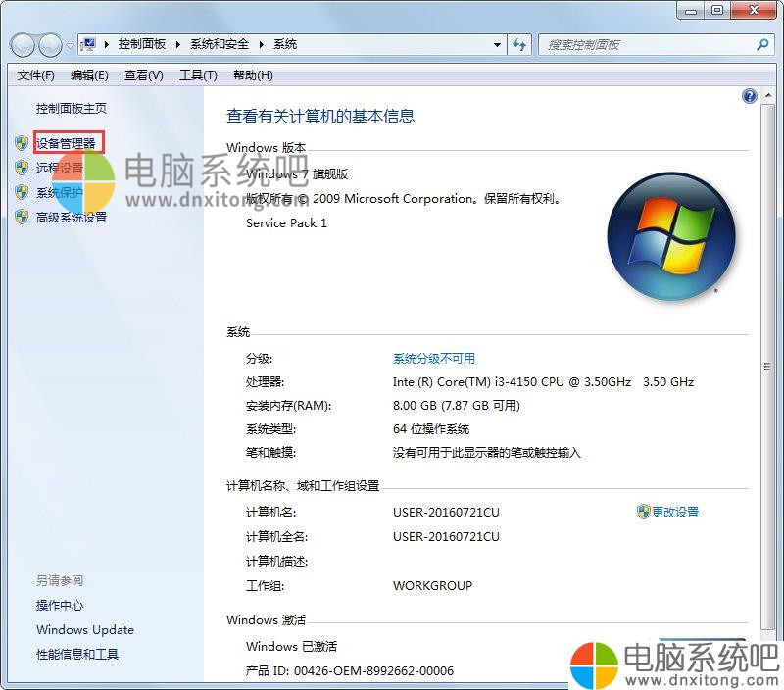The image size is (784, 690).
Task: Click 8.00 GB (7.87 GB 可用) value
Action: click(457, 406)
